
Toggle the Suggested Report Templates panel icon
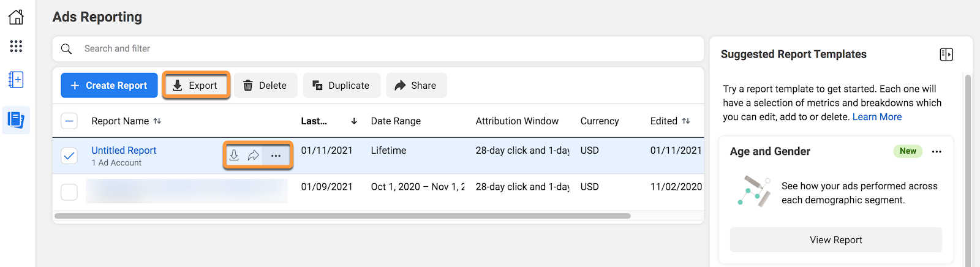tap(946, 55)
